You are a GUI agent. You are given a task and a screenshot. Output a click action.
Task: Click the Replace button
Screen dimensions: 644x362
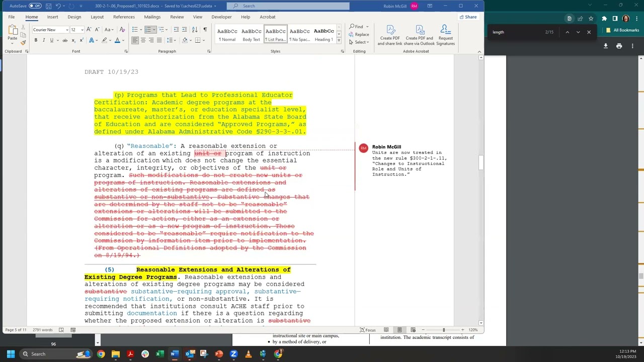pos(359,34)
